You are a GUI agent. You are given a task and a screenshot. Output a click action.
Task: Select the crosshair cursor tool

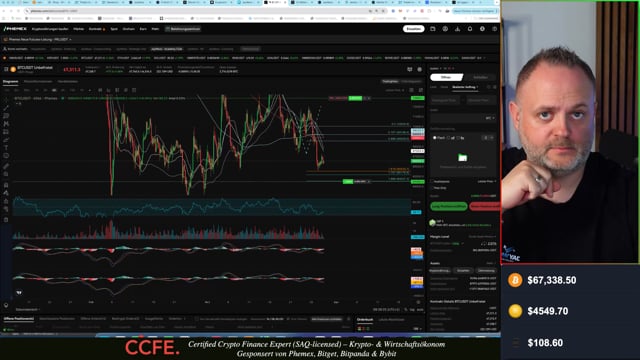click(x=6, y=100)
